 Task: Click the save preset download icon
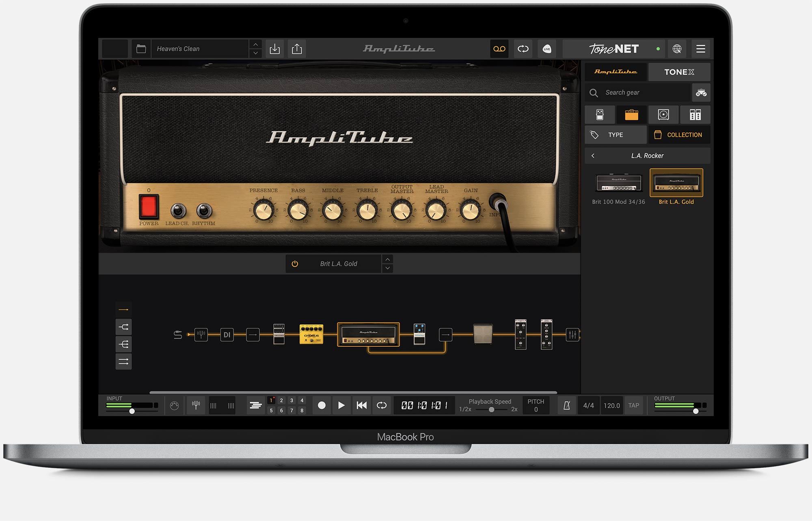pyautogui.click(x=275, y=49)
